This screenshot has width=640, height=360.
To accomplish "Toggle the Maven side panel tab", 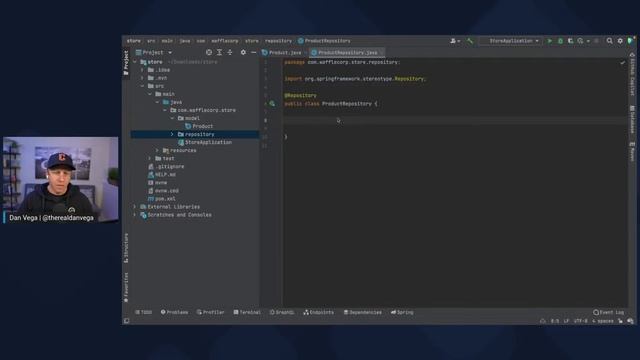I will tap(632, 151).
